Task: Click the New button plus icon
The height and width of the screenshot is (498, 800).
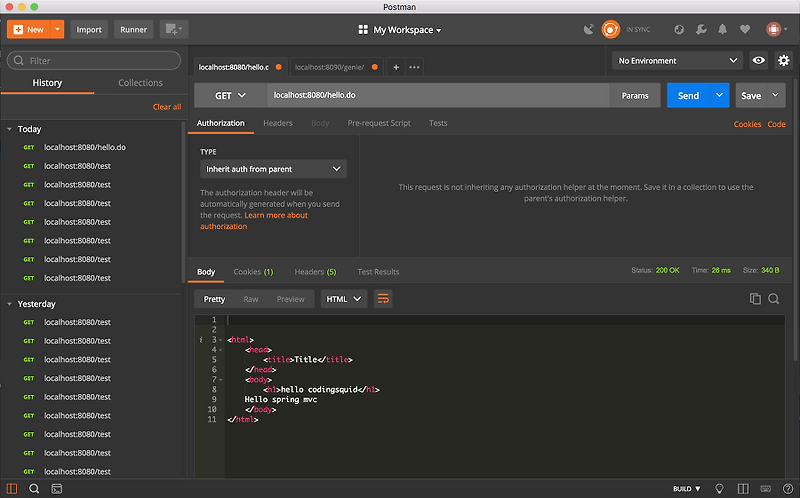Action: 18,30
